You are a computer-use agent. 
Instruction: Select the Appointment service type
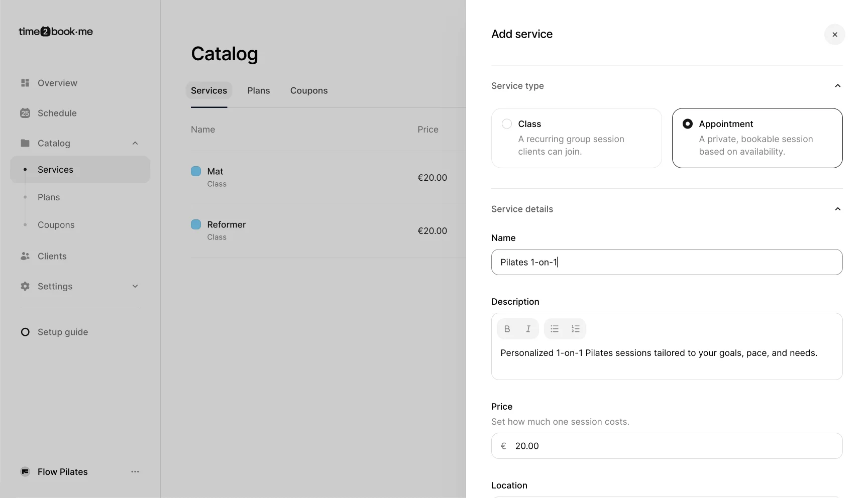click(757, 138)
